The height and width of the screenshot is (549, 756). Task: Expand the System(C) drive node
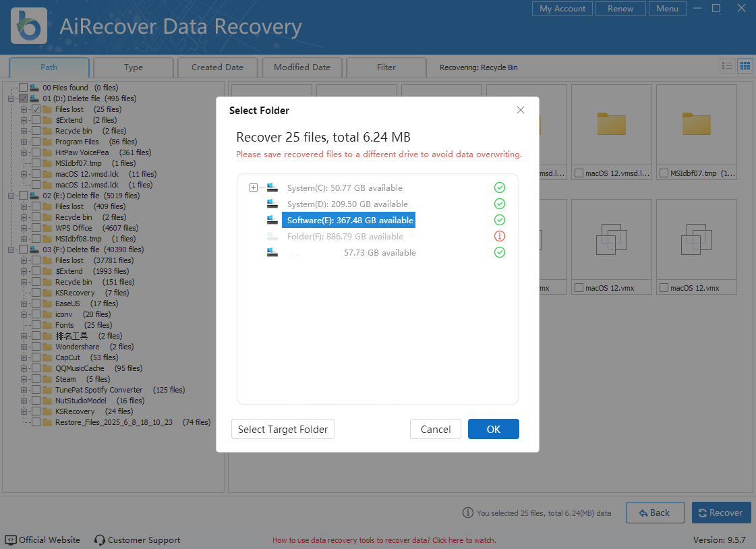(254, 187)
